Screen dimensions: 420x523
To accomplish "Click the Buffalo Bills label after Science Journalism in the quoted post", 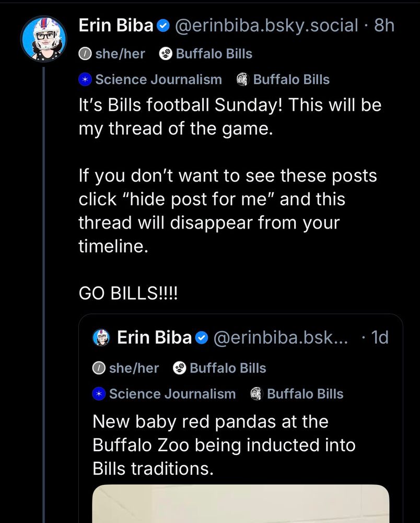I will click(305, 394).
